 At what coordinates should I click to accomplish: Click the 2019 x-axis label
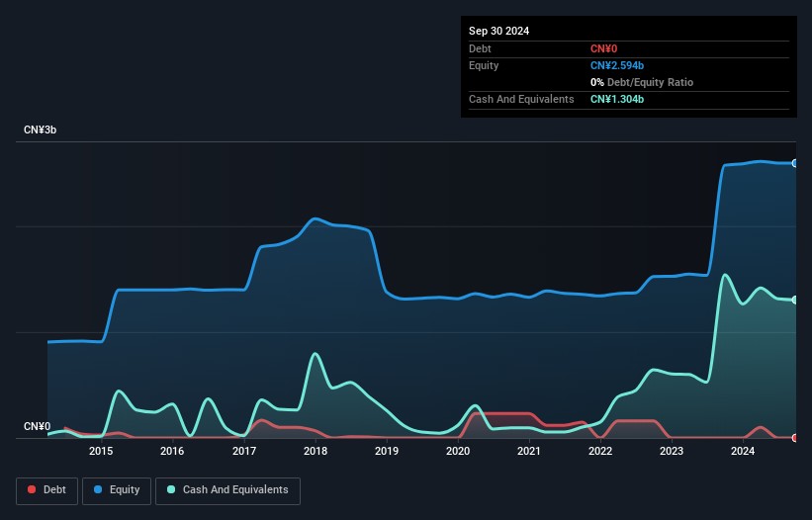click(x=387, y=451)
